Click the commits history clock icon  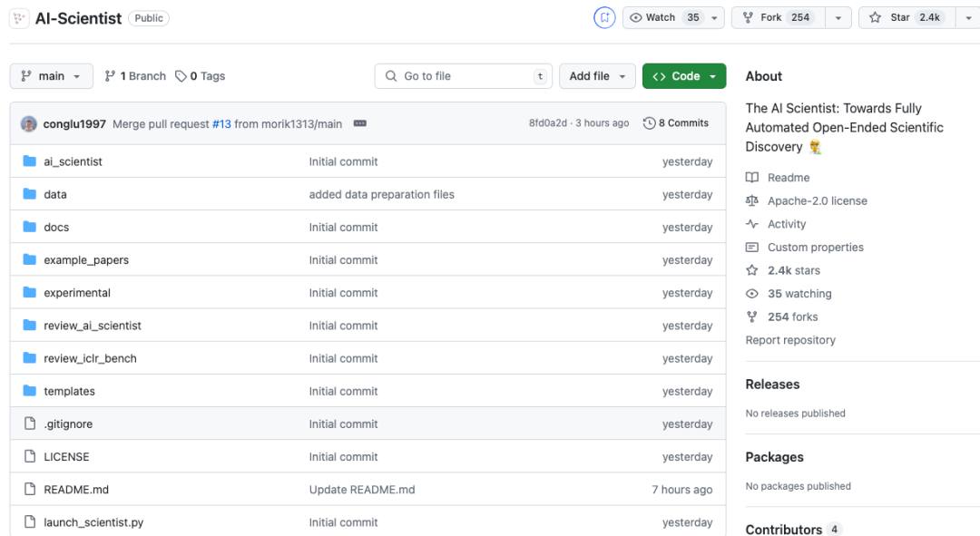650,123
